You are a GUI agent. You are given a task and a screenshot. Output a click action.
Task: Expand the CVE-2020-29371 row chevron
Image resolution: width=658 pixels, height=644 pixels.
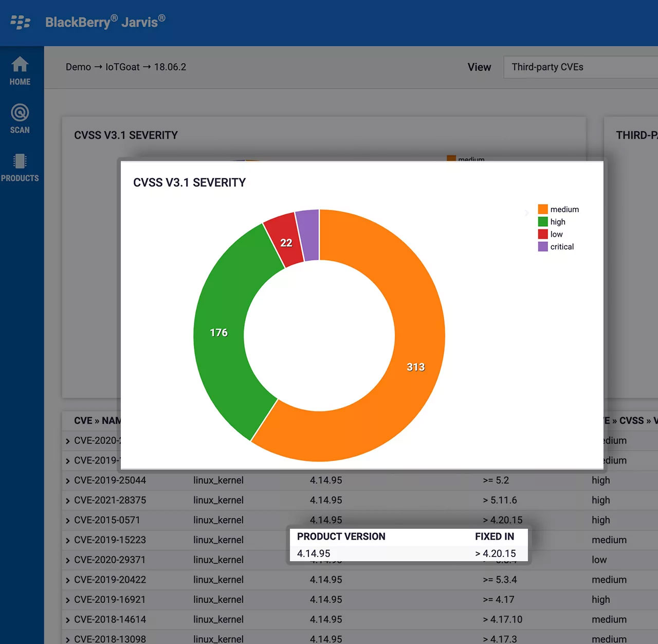pyautogui.click(x=68, y=561)
